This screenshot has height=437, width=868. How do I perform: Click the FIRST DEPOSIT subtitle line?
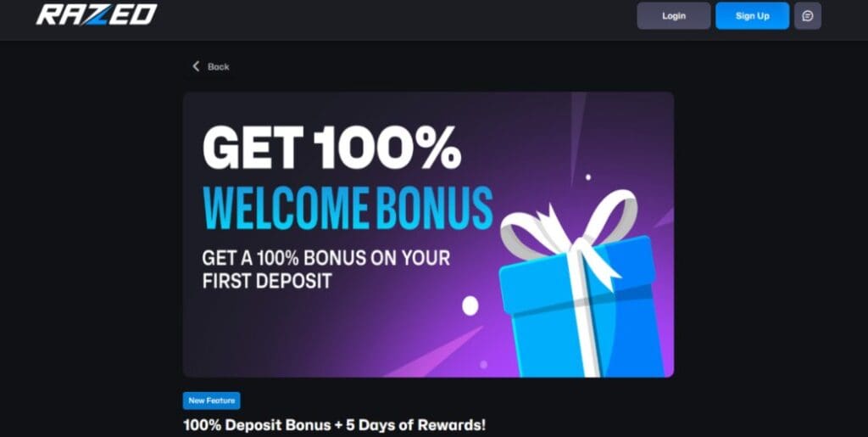click(267, 281)
